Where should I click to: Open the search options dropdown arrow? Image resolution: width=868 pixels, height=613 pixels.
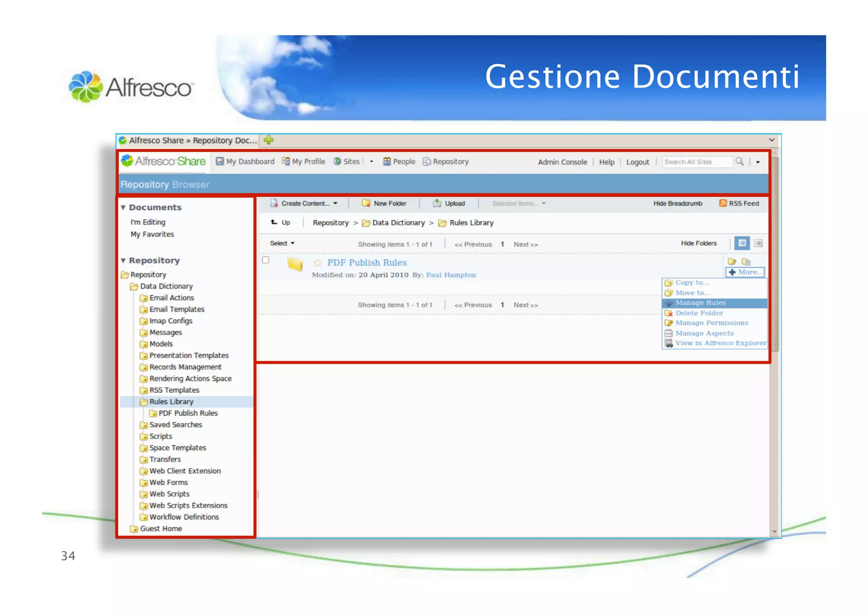tap(758, 162)
